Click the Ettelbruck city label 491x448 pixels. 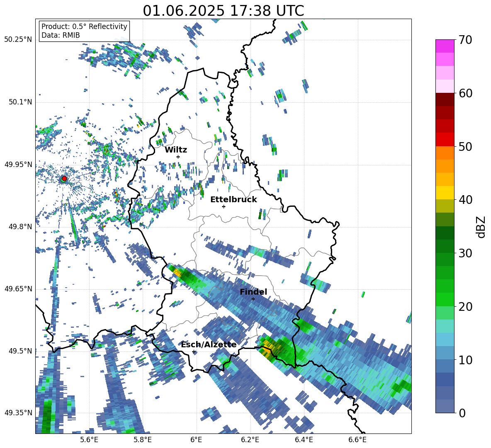(x=233, y=200)
